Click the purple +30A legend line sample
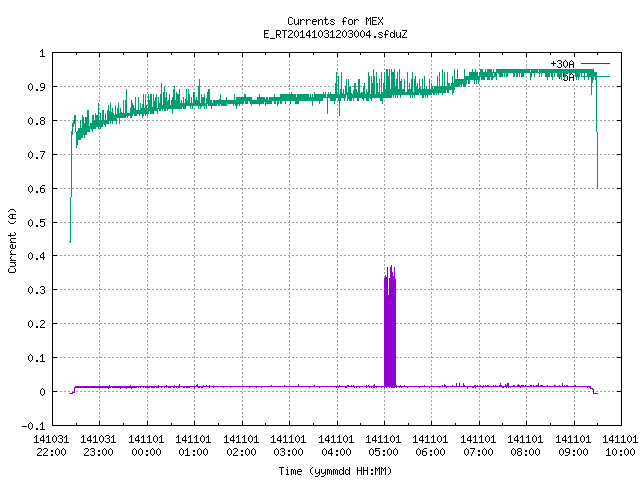 (x=595, y=64)
